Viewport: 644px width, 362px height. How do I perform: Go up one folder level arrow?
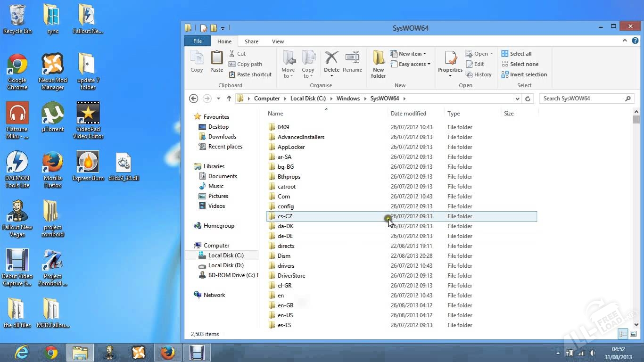pyautogui.click(x=229, y=99)
